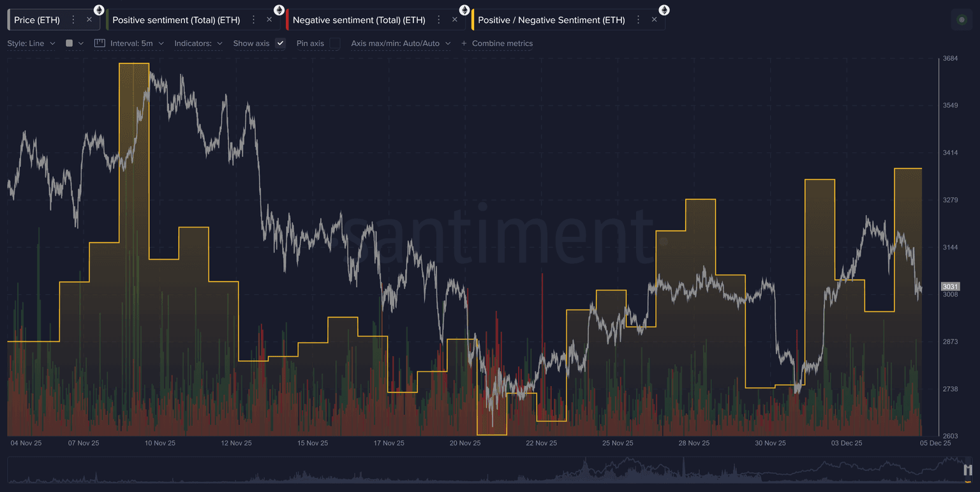980x492 pixels.
Task: Open three-dot menu for Negative sentiment metric
Action: click(x=438, y=20)
